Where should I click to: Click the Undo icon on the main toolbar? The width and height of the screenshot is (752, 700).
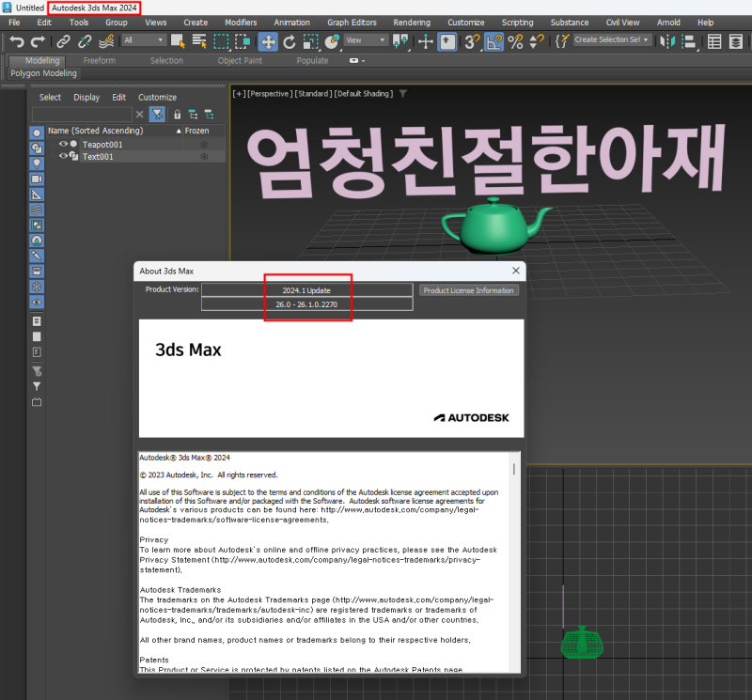pos(17,42)
